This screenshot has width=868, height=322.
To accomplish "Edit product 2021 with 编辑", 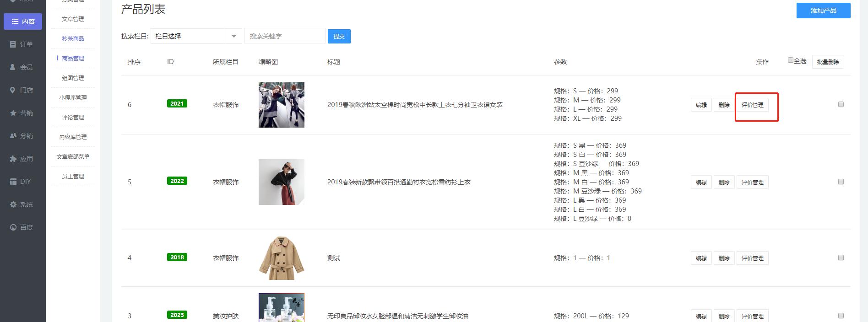I will (x=701, y=105).
